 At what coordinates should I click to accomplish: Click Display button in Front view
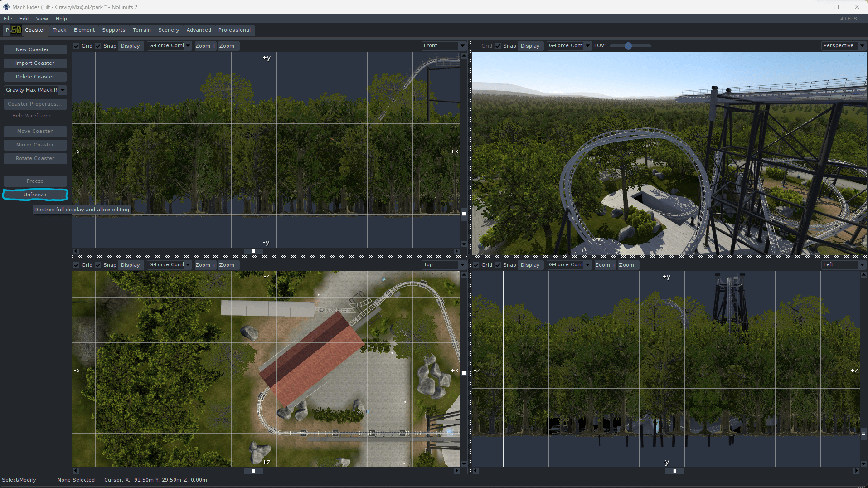(131, 46)
